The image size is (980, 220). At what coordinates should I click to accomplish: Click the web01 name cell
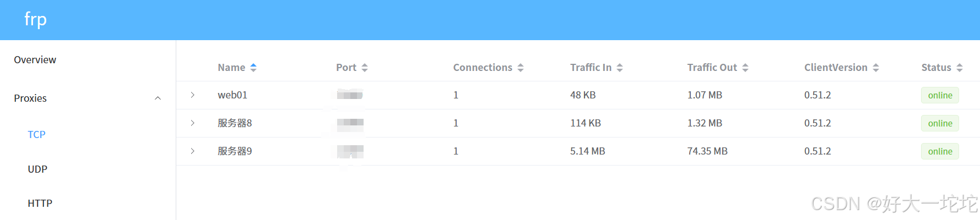[232, 95]
